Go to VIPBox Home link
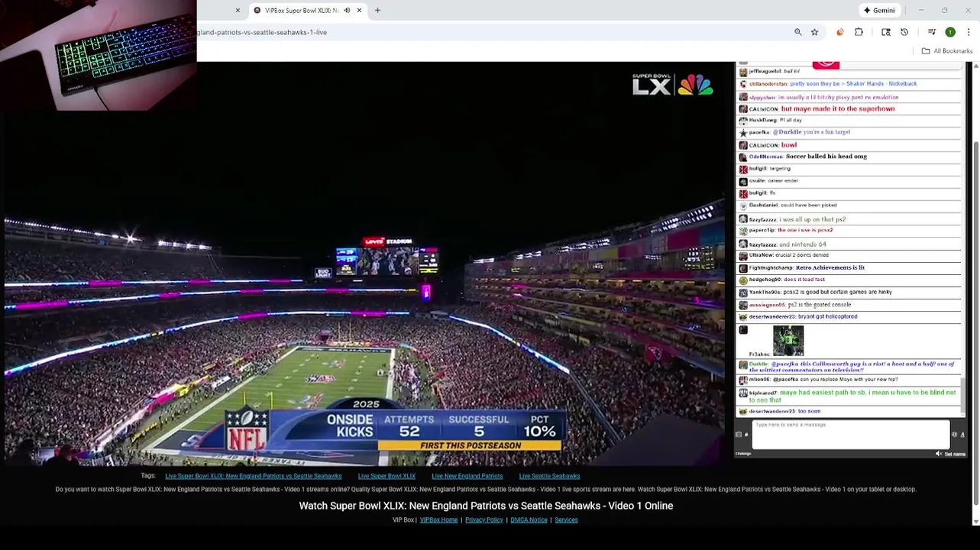Image resolution: width=980 pixels, height=550 pixels. click(438, 519)
